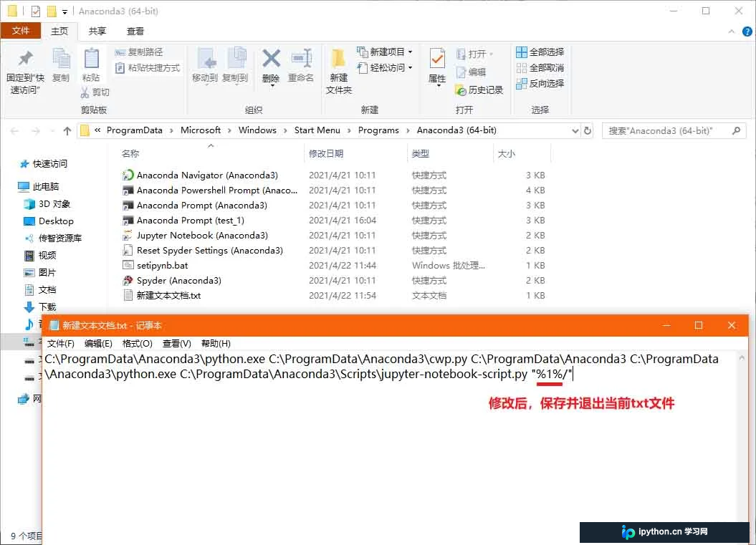Viewport: 756px width, 545px height.
Task: Open the 文件 ribbon tab in Explorer
Action: click(x=20, y=31)
